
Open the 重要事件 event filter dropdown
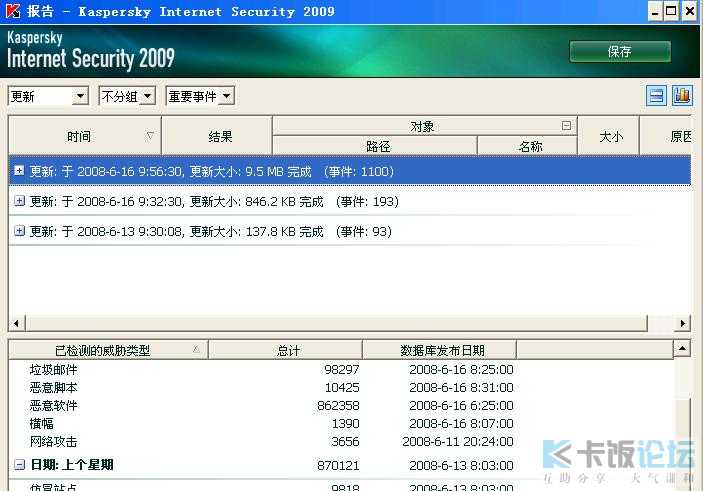pyautogui.click(x=200, y=96)
